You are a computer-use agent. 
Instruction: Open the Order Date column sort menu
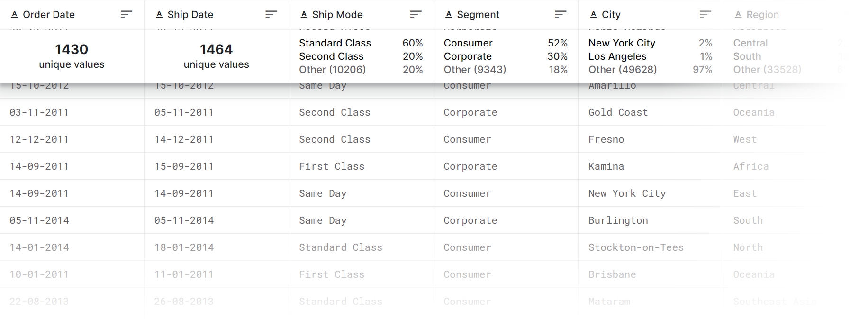(x=126, y=15)
